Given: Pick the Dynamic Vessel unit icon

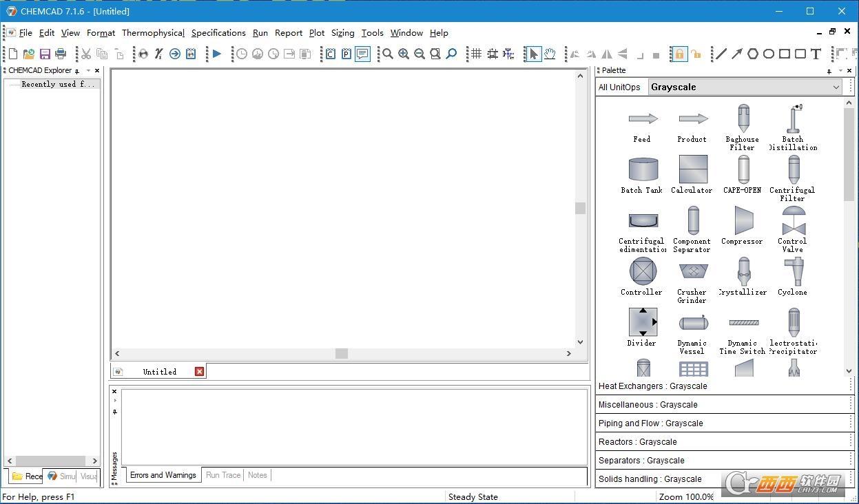Looking at the screenshot, I should pyautogui.click(x=693, y=322).
